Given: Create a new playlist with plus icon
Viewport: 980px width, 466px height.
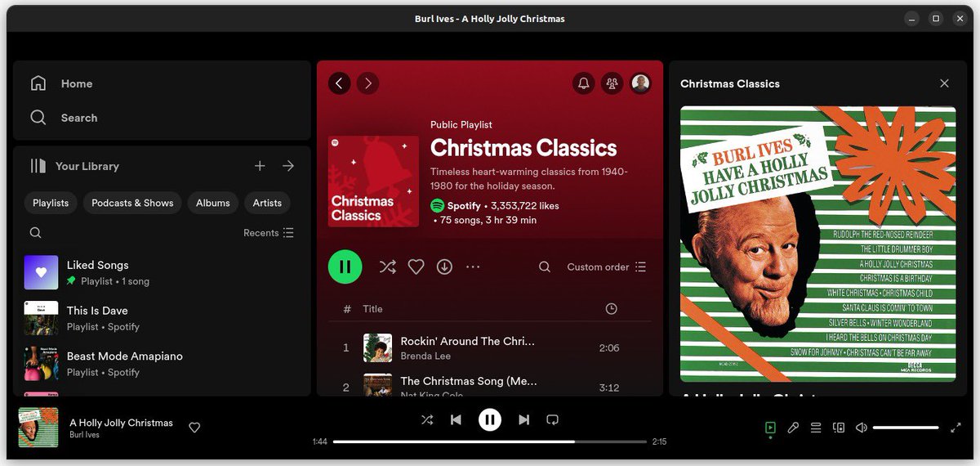Looking at the screenshot, I should pos(260,166).
